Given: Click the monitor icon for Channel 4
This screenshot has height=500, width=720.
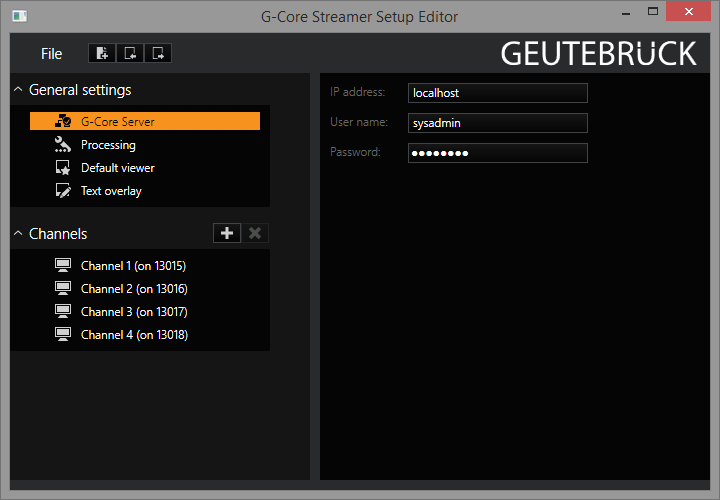Looking at the screenshot, I should point(63,334).
